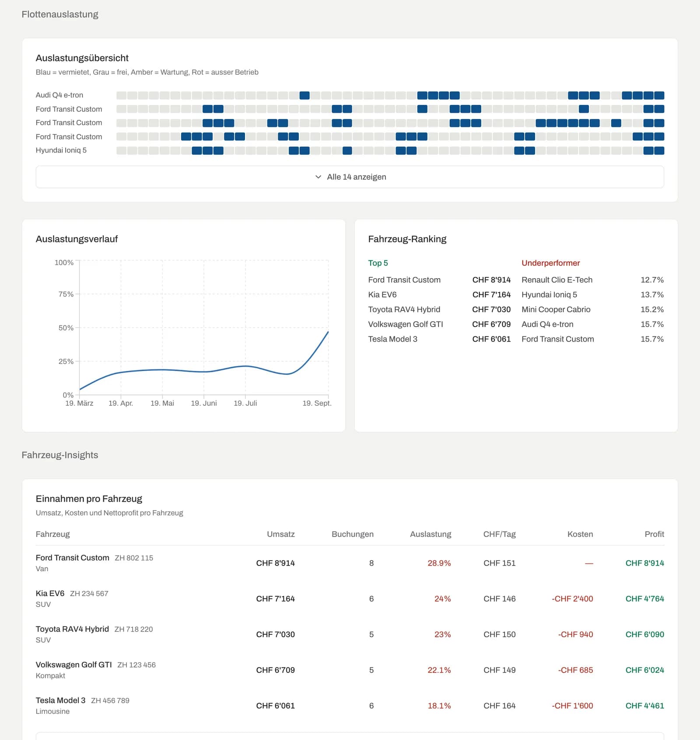Open 'Volkswagen Golf GTI' ZH 123 456 table row
The width and height of the screenshot is (700, 740).
pos(350,670)
